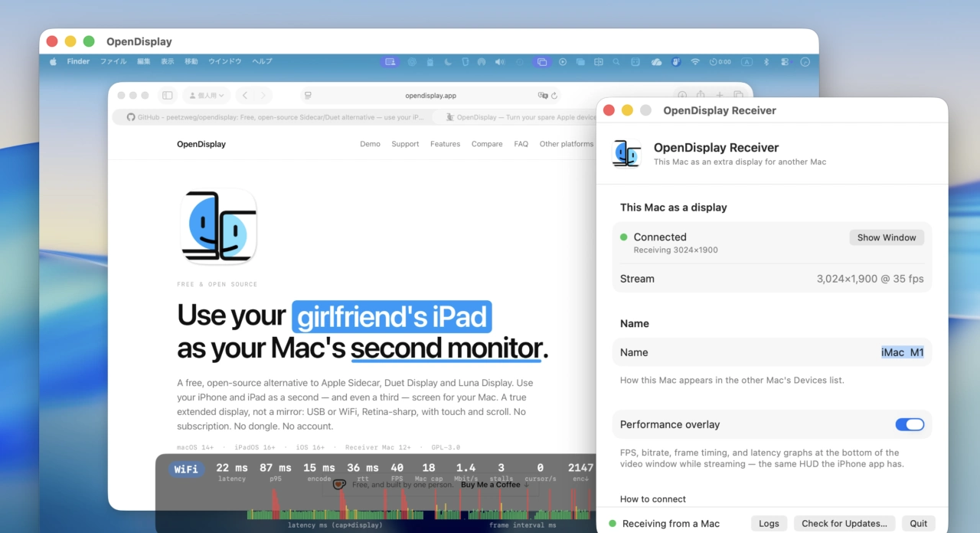The width and height of the screenshot is (980, 533).
Task: Open the Features nav link
Action: coord(445,144)
